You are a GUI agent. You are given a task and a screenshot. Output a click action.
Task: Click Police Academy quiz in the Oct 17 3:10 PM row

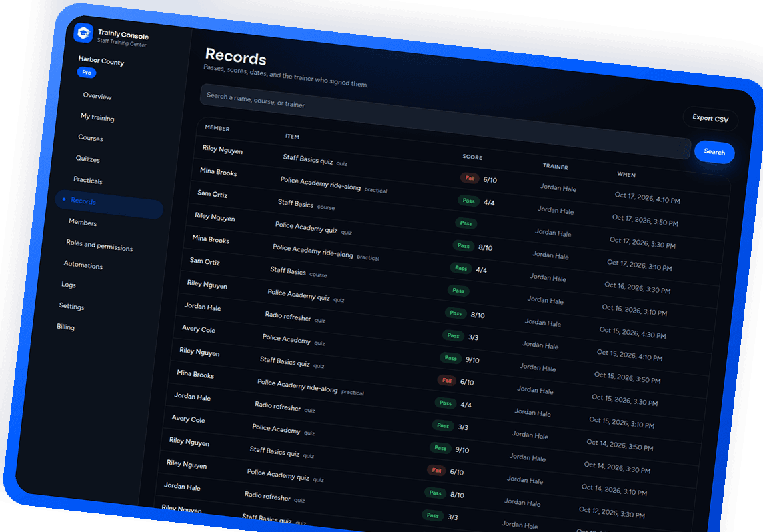click(x=307, y=227)
